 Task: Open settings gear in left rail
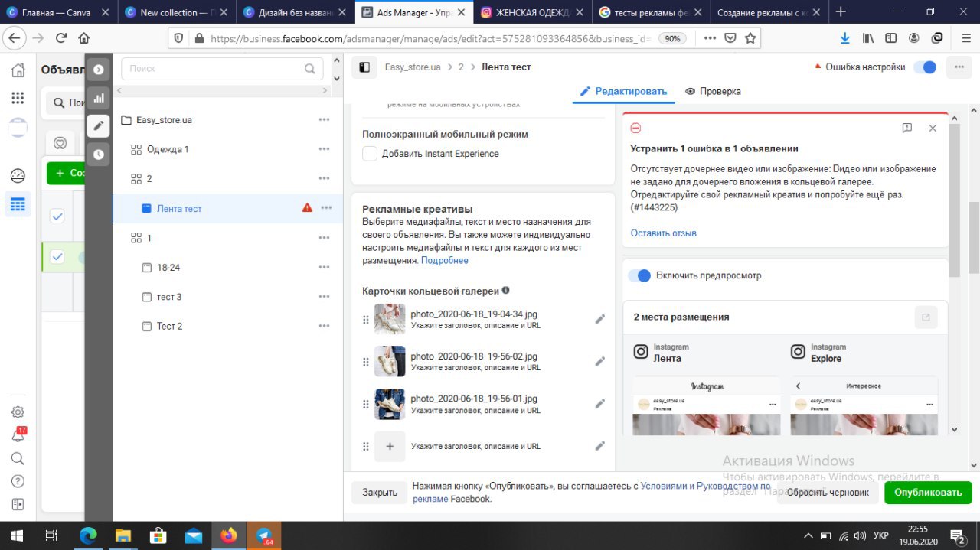pos(18,412)
